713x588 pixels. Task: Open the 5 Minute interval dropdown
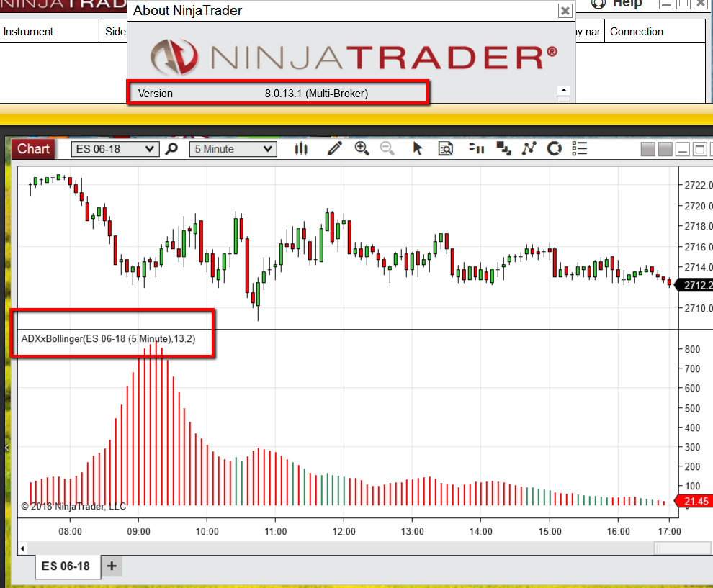click(233, 149)
